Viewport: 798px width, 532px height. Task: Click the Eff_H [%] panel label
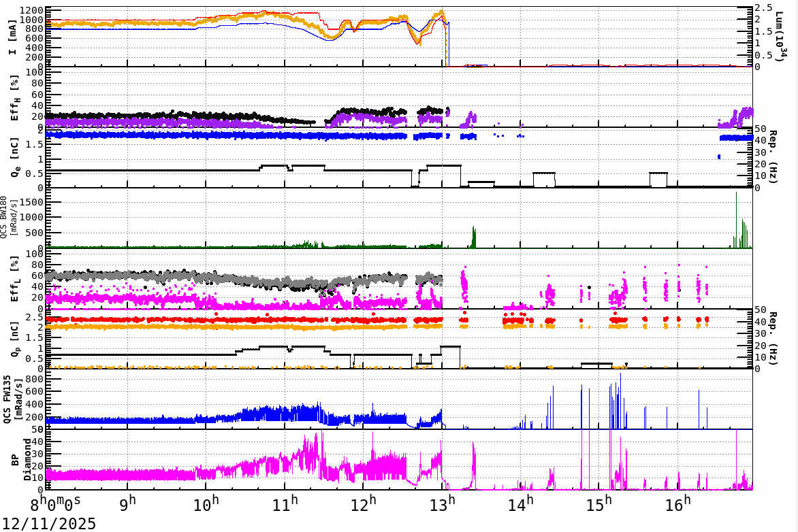click(x=15, y=97)
